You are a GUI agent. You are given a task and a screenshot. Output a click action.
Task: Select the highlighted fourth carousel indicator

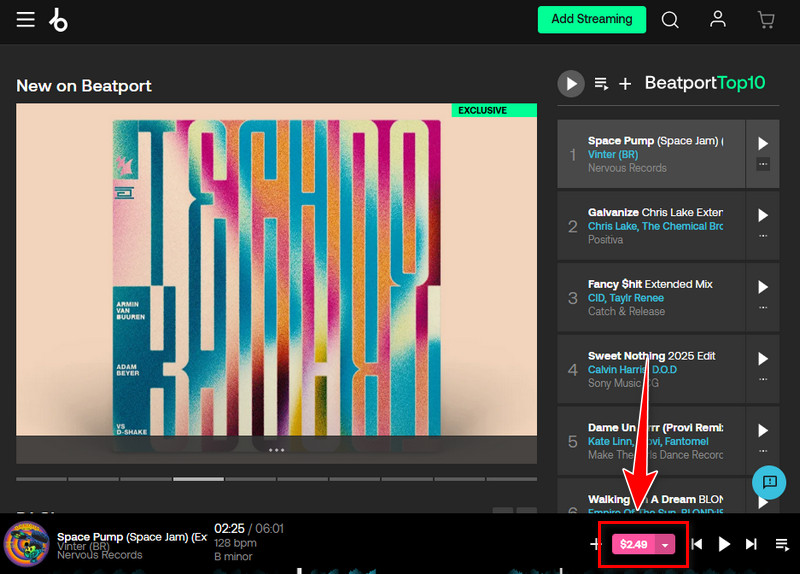(x=198, y=479)
